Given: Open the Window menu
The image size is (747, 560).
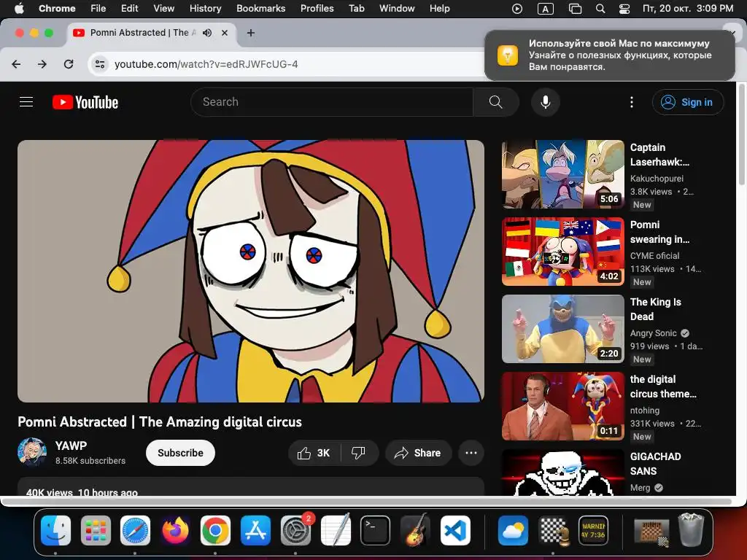Looking at the screenshot, I should 397,8.
